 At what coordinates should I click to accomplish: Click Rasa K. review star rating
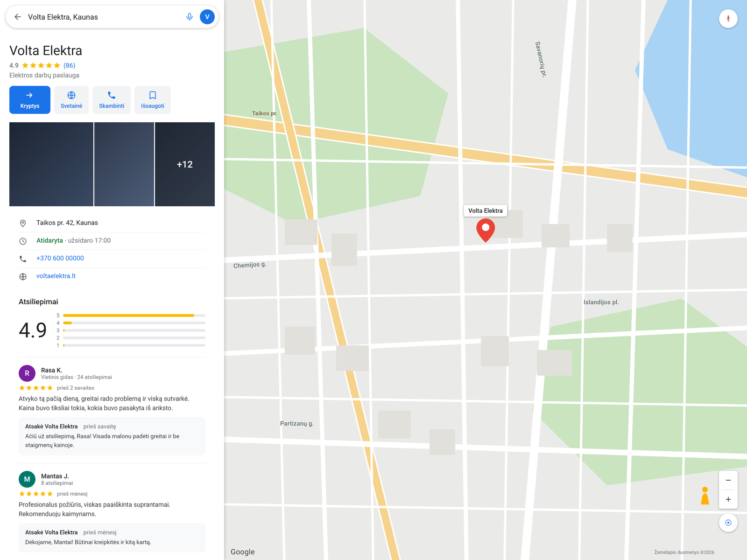(36, 388)
